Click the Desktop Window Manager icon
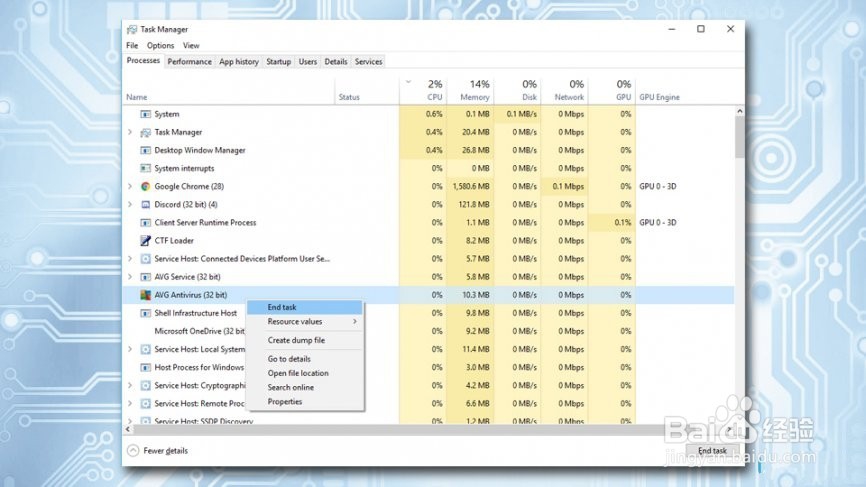The width and height of the screenshot is (866, 487). point(145,150)
